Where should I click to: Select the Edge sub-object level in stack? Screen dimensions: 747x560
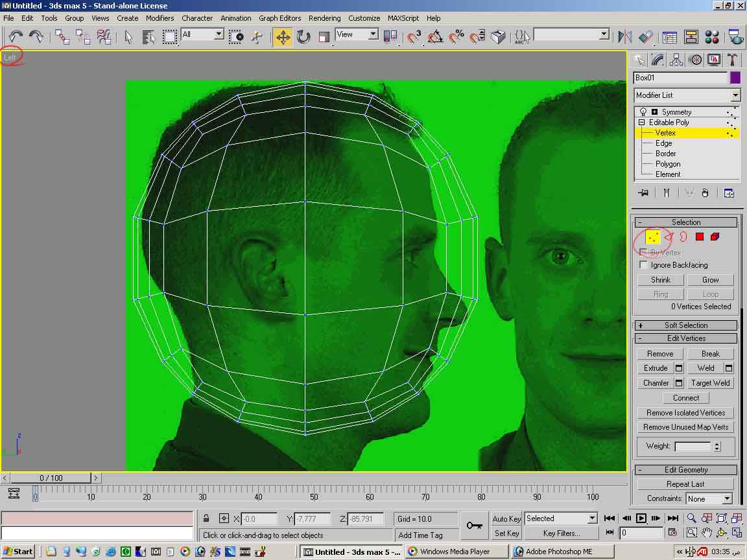tap(663, 143)
